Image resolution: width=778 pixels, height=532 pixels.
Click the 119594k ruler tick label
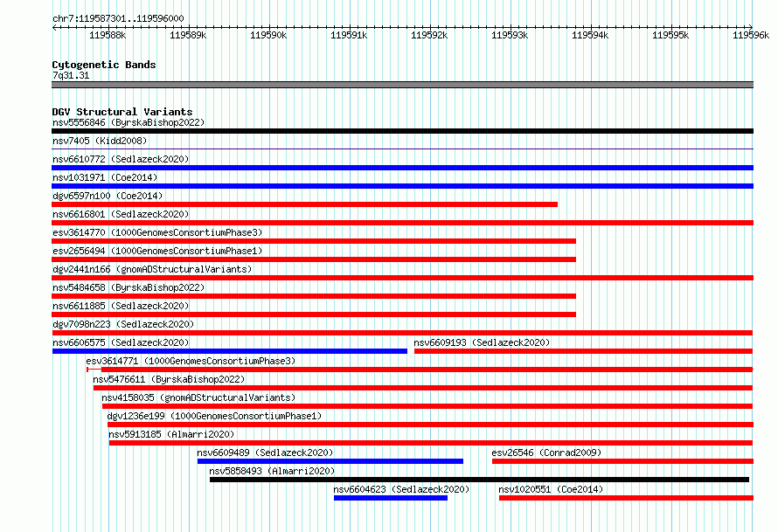[590, 35]
